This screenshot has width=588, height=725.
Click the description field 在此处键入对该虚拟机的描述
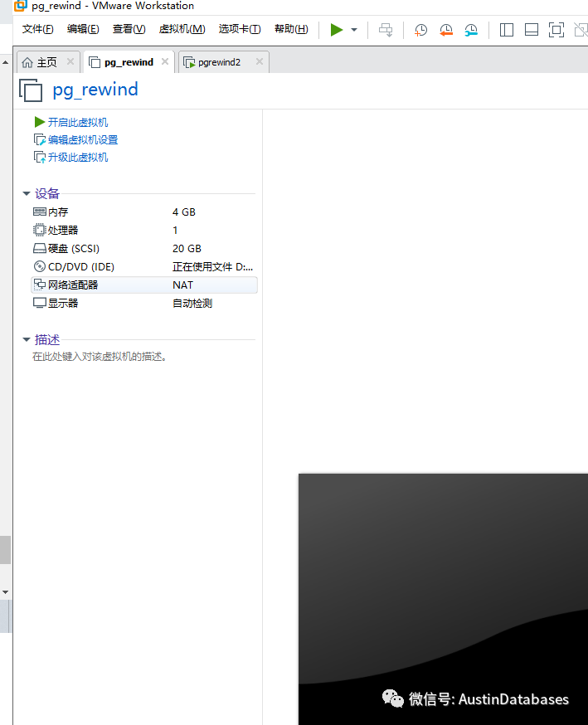(100, 357)
